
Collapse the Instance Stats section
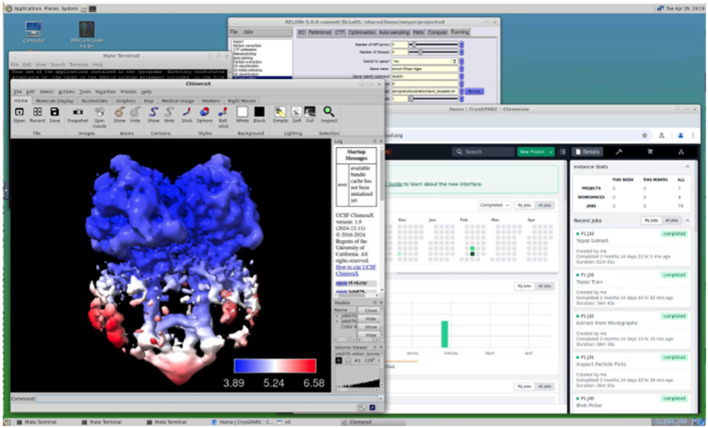pos(687,167)
